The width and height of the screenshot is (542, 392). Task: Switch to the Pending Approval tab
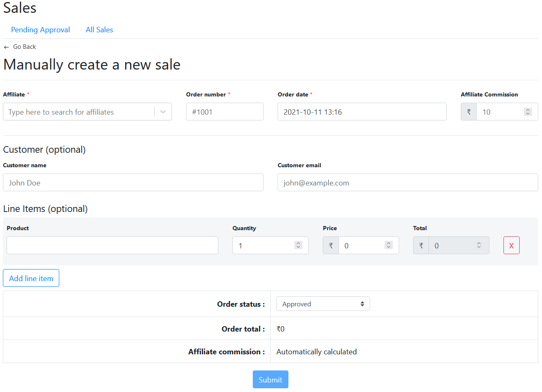pos(41,30)
